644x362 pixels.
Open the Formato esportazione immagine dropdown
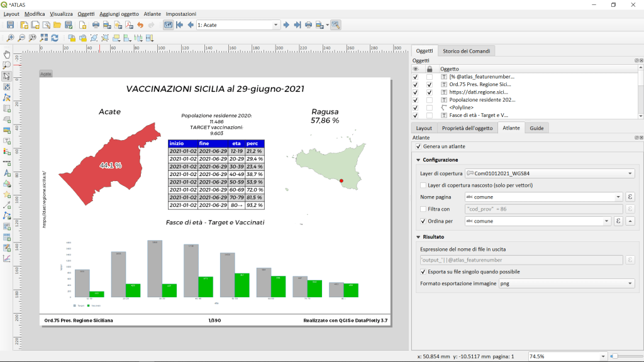[x=566, y=284]
